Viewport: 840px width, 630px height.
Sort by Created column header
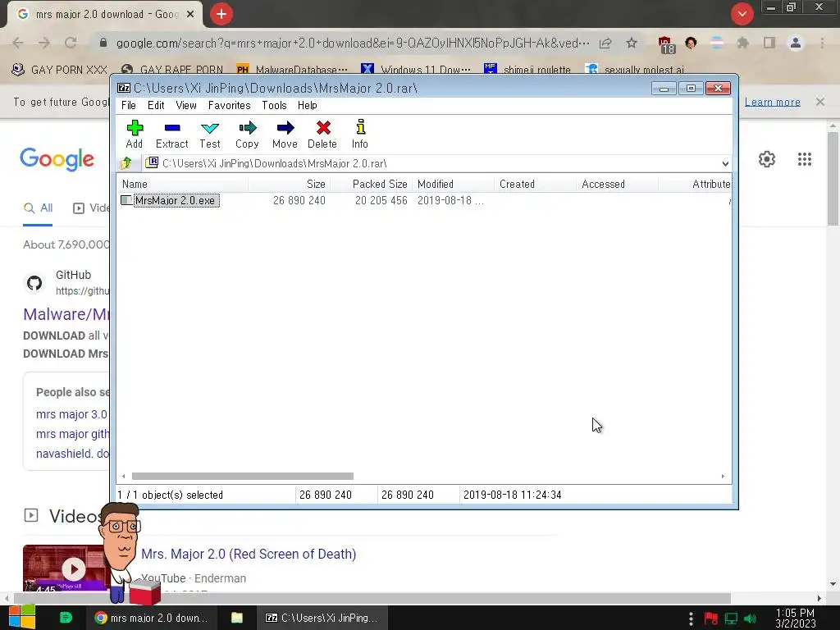[x=535, y=185]
